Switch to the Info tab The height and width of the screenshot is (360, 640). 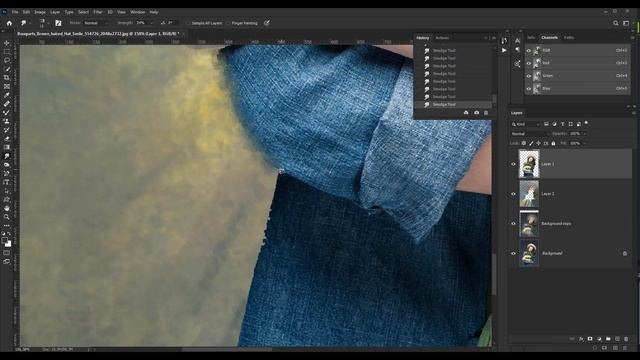coord(531,38)
